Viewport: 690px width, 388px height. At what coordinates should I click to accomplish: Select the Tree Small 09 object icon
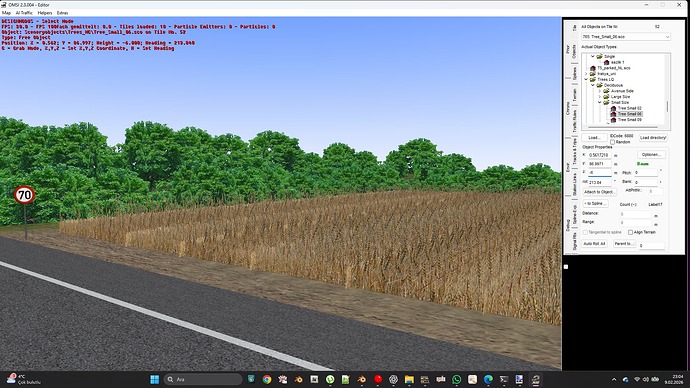tap(613, 120)
